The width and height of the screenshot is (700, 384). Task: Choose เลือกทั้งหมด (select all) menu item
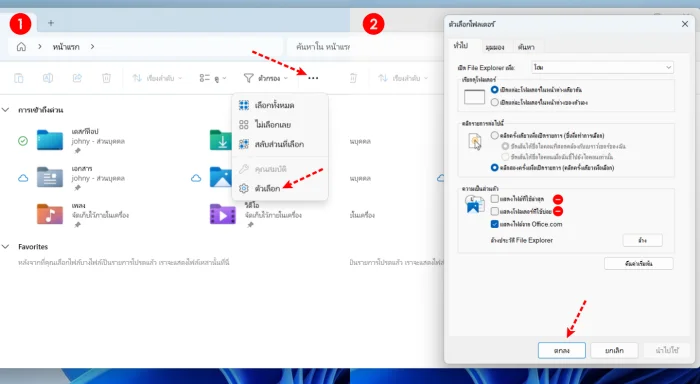280,105
